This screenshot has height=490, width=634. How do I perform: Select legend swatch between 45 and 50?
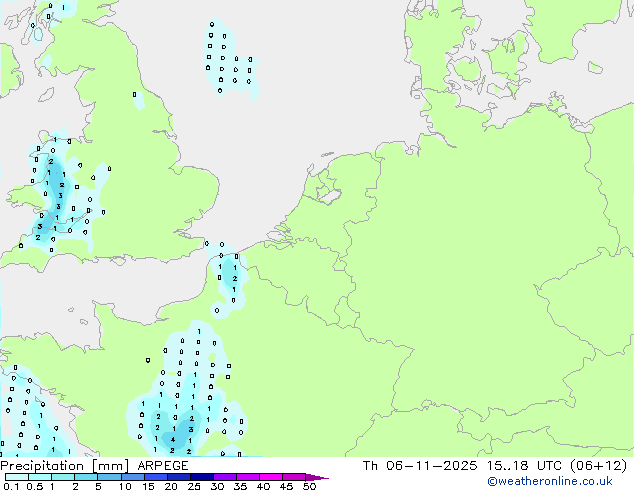pos(294,477)
